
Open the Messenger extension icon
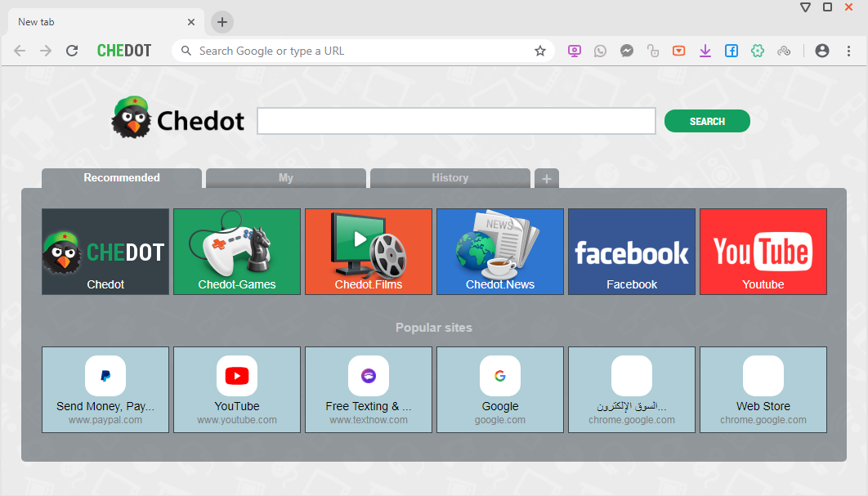[627, 51]
